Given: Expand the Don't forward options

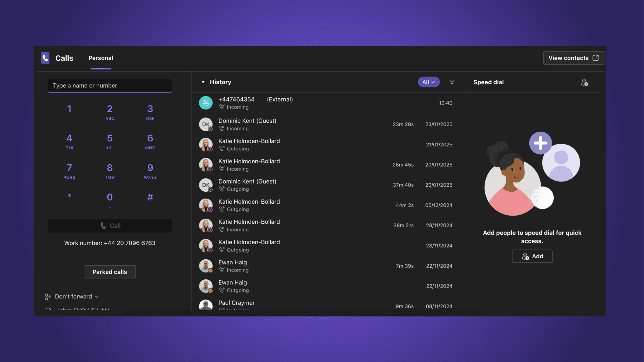Looking at the screenshot, I should click(x=96, y=296).
